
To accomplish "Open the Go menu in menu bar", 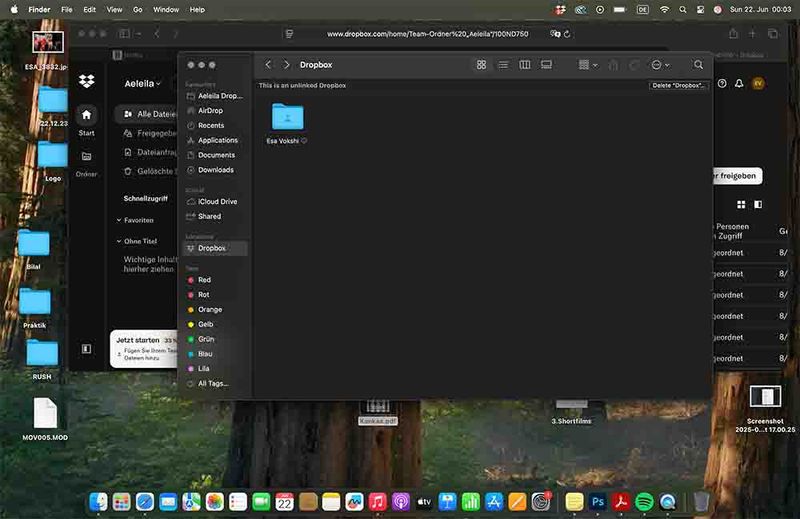I will [x=137, y=9].
